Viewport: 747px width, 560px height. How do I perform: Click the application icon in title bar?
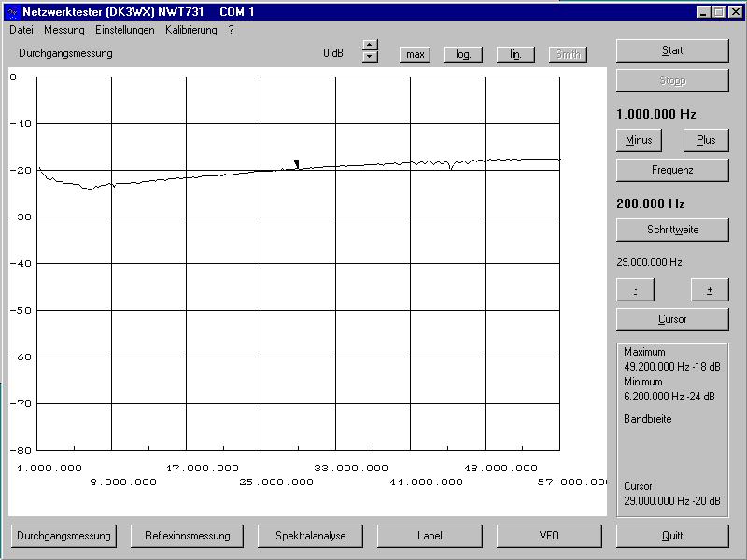(12, 12)
